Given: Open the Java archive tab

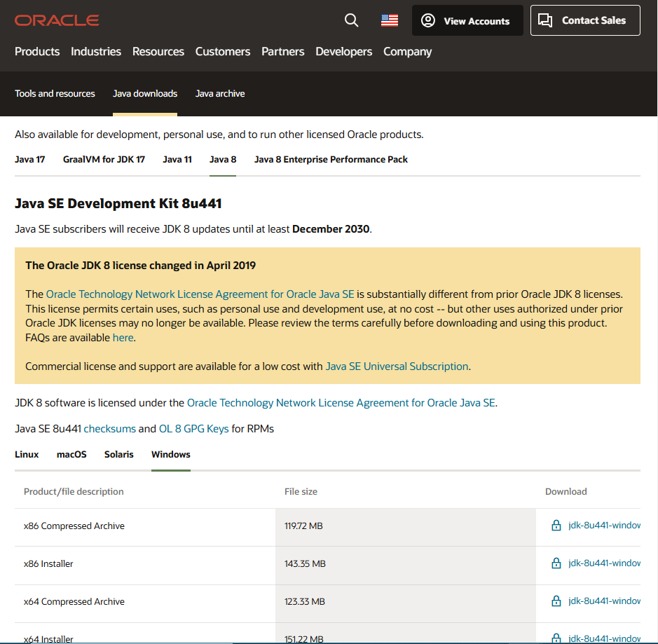Looking at the screenshot, I should (220, 94).
